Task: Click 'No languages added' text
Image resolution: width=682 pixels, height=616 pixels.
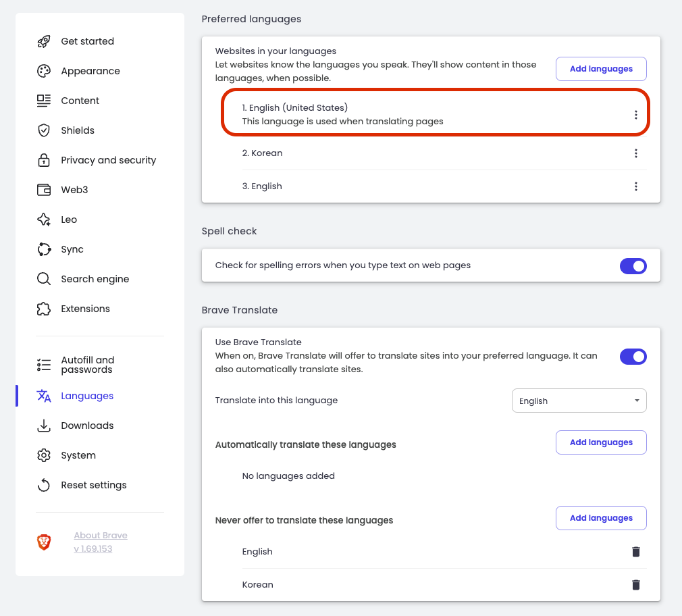Action: [x=288, y=476]
